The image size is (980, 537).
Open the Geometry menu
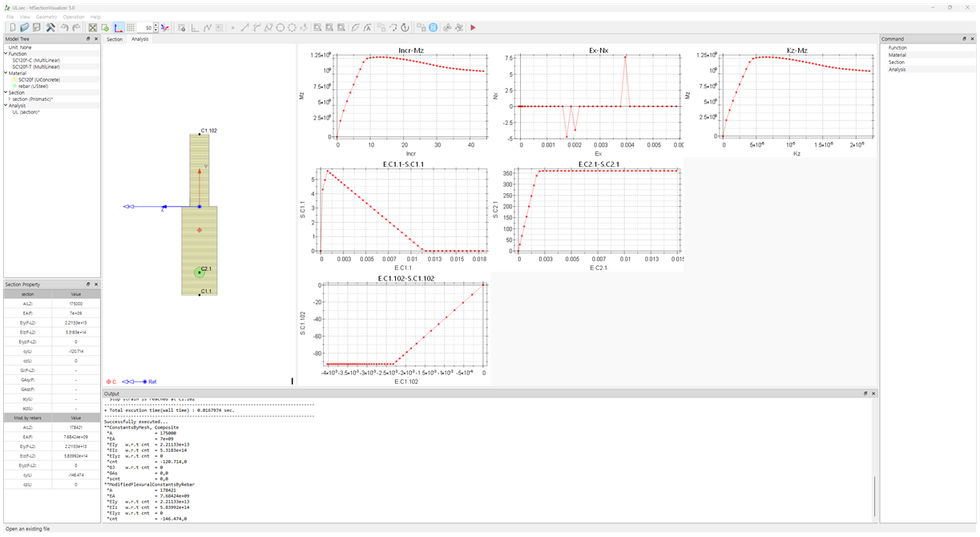46,16
